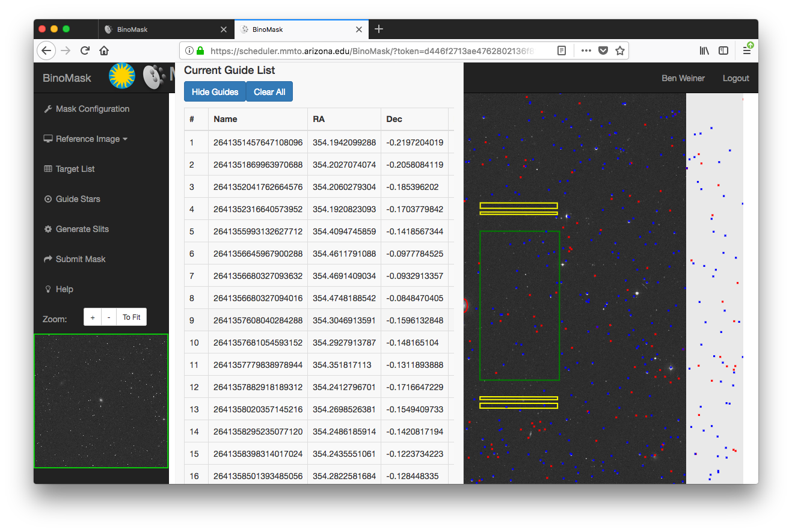Open the Firefox hamburger menu
This screenshot has height=532, width=792.
746,50
